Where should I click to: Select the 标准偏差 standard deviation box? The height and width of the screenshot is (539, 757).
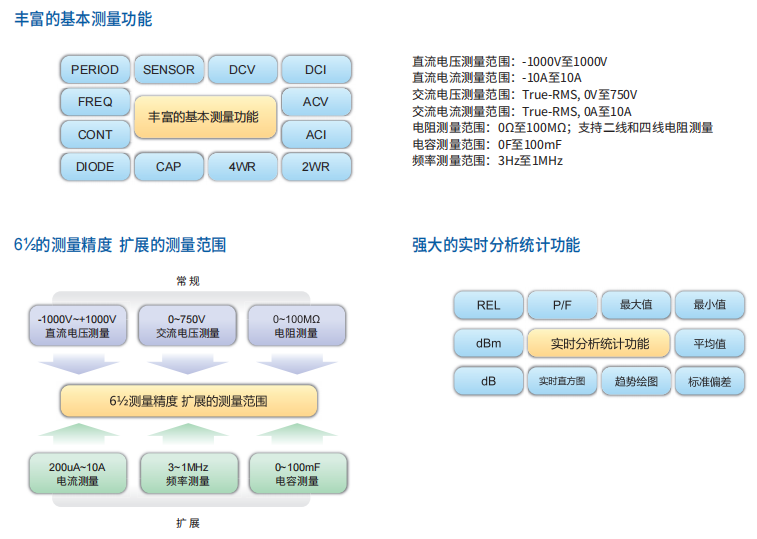(709, 381)
